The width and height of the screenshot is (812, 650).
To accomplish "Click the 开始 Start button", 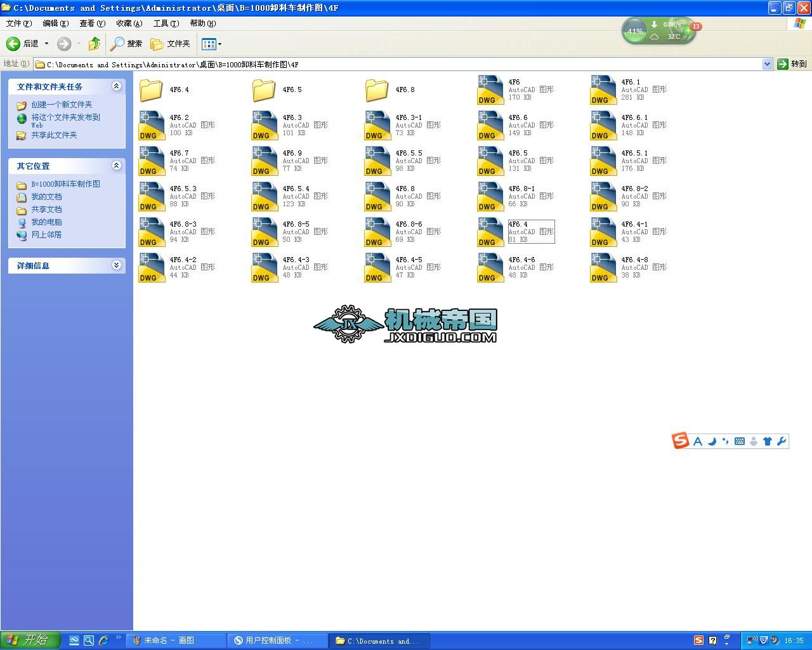I will tap(30, 640).
